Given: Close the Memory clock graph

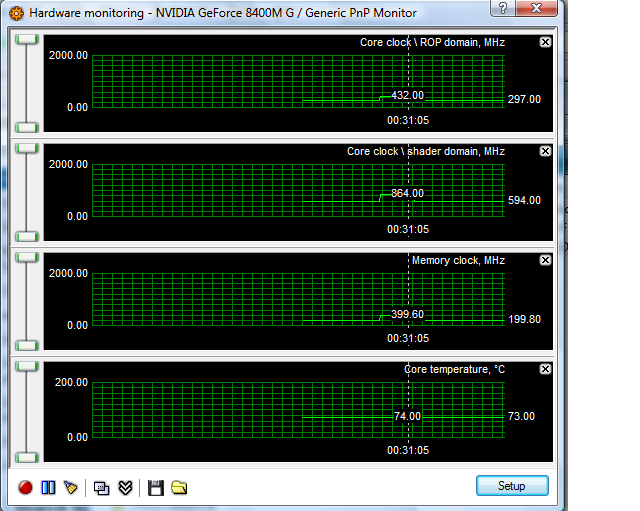Looking at the screenshot, I should 545,260.
